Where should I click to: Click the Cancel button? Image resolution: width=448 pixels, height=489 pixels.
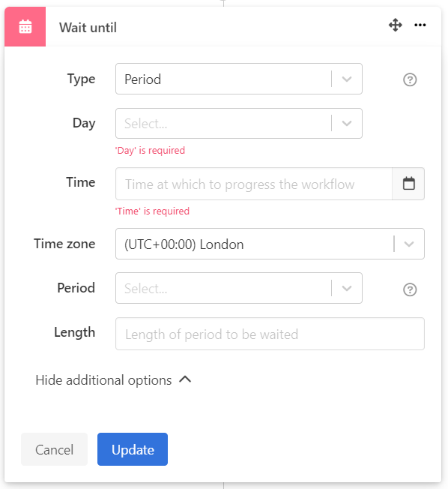[x=54, y=449]
